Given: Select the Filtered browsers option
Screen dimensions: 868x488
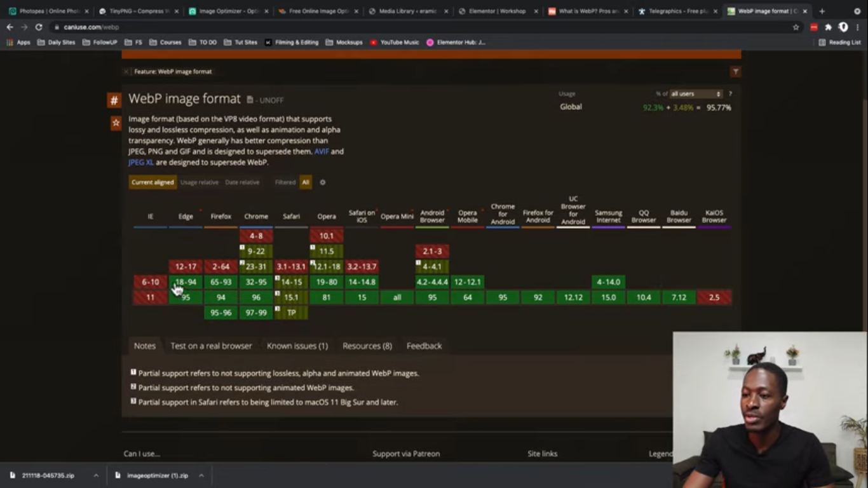Looking at the screenshot, I should [285, 182].
